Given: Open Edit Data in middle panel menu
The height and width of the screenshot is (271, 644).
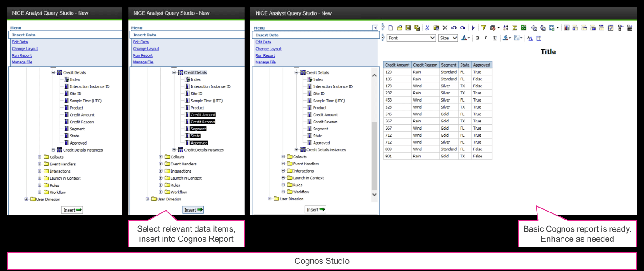Looking at the screenshot, I should coord(141,42).
